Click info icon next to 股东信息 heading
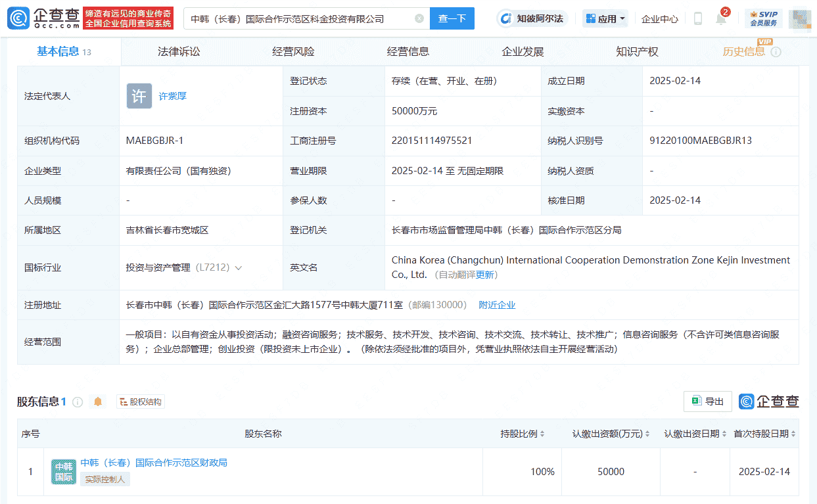Viewport: 817px width, 504px height. pos(78,401)
